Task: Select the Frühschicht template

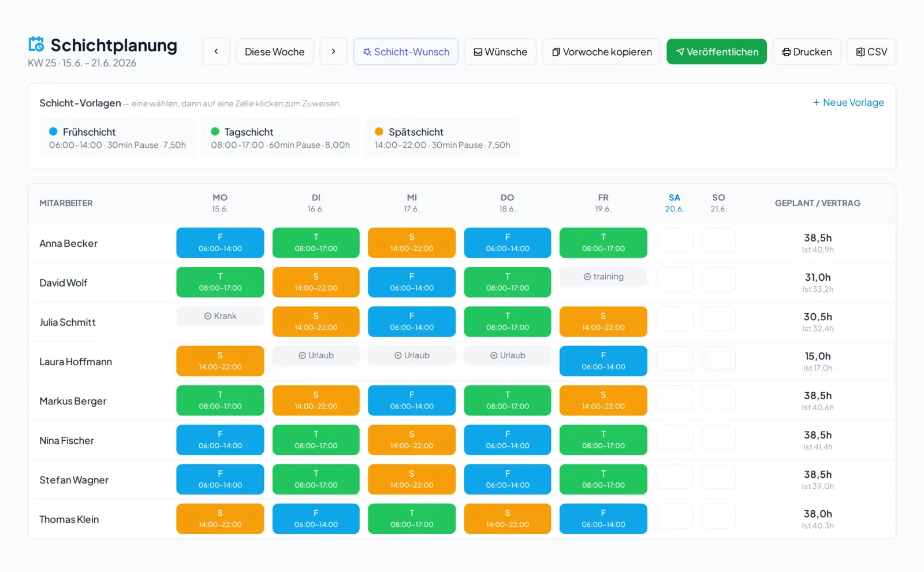Action: coord(118,138)
